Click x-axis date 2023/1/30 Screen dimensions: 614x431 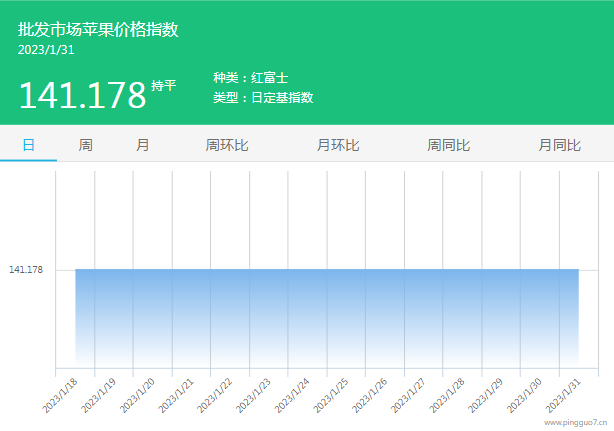pyautogui.click(x=525, y=396)
